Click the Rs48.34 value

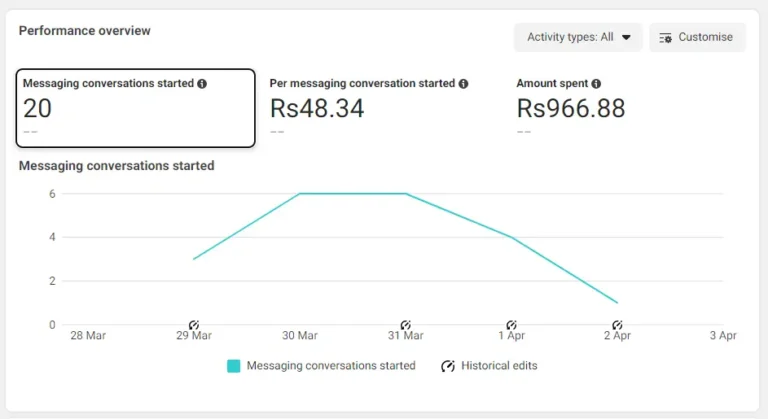click(317, 108)
